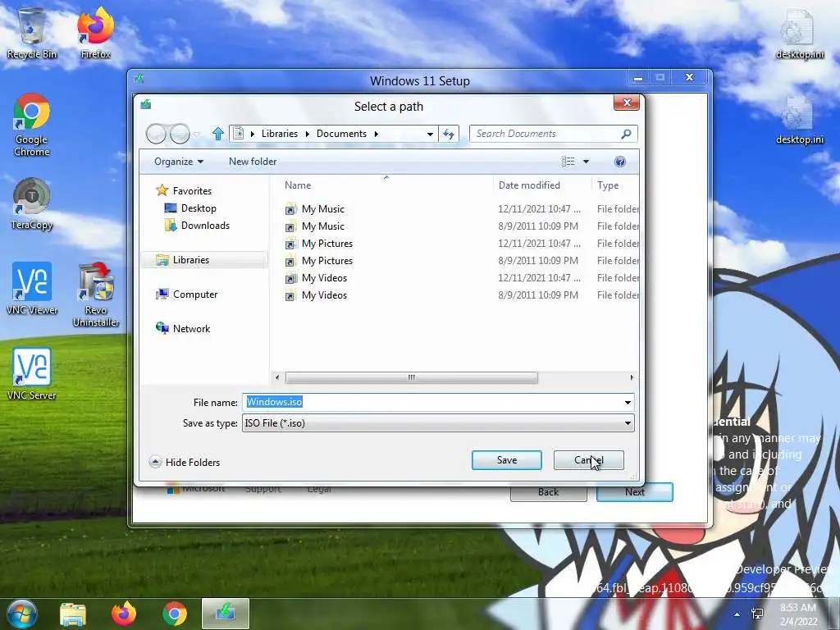Go back in folder navigation
Image resolution: width=840 pixels, height=630 pixels.
click(x=156, y=134)
